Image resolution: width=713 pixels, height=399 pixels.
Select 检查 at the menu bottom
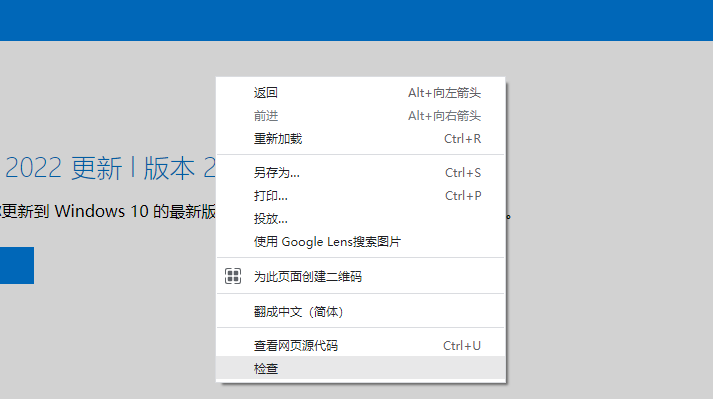[x=361, y=368]
